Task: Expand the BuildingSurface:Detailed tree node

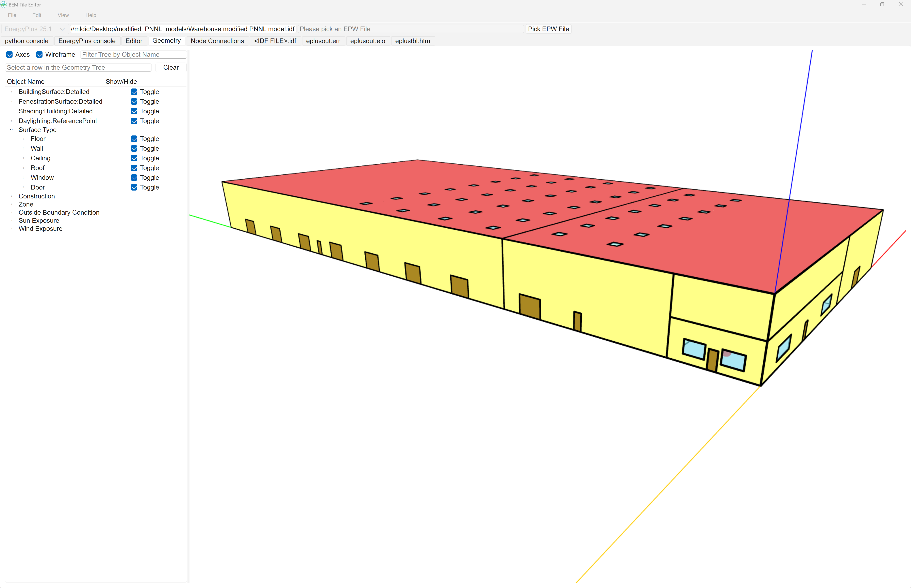Action: [12, 92]
